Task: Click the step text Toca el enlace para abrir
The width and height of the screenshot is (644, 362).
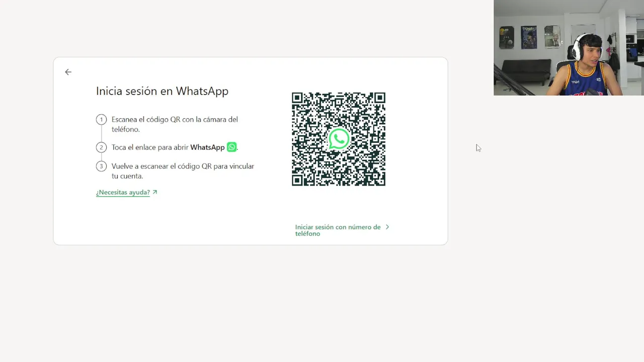Action: pos(174,147)
